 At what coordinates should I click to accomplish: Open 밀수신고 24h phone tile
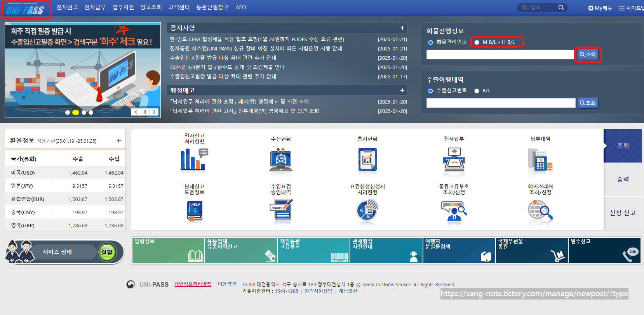605,250
